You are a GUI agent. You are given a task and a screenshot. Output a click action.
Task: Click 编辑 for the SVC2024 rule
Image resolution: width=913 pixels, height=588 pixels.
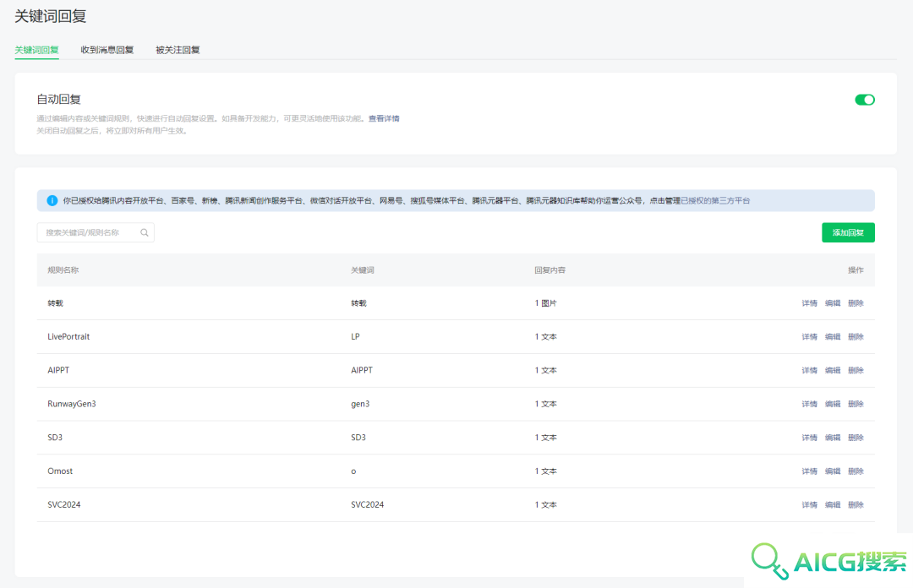tap(833, 504)
